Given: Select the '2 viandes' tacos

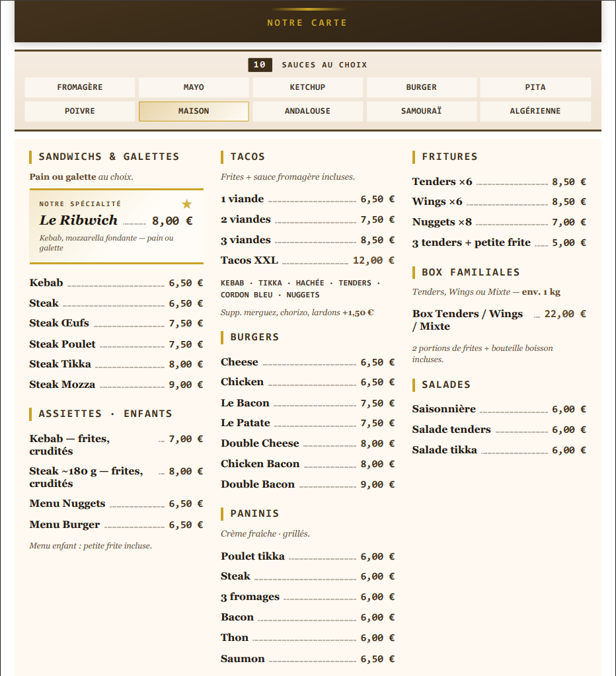Looking at the screenshot, I should tap(308, 219).
